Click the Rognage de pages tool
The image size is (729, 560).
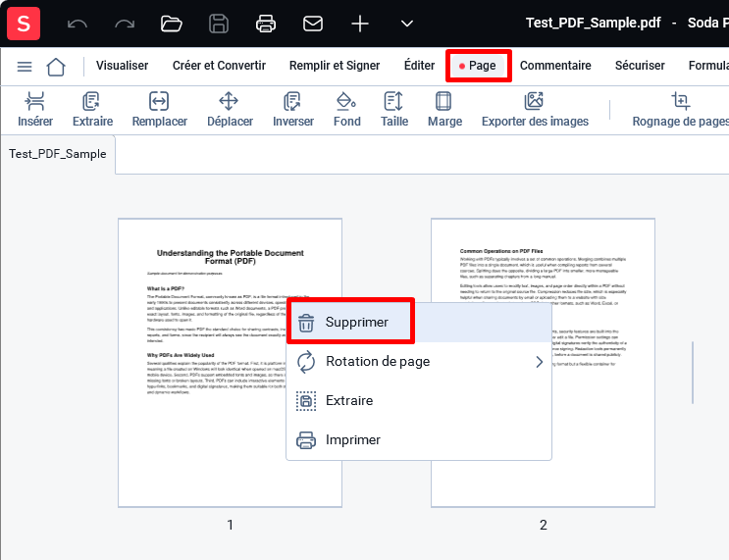tap(680, 110)
